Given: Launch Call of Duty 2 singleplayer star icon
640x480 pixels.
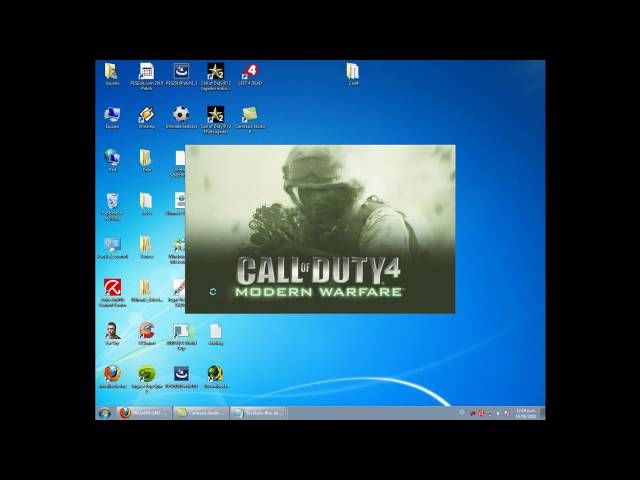Looking at the screenshot, I should pos(216,76).
